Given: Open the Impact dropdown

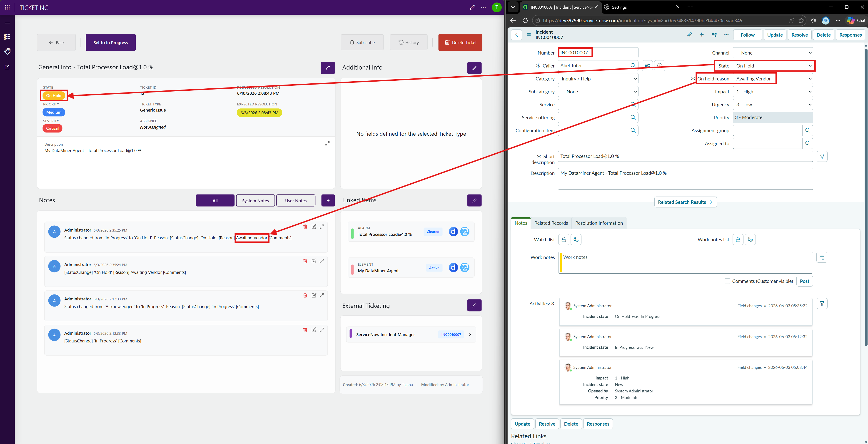Looking at the screenshot, I should pos(773,92).
